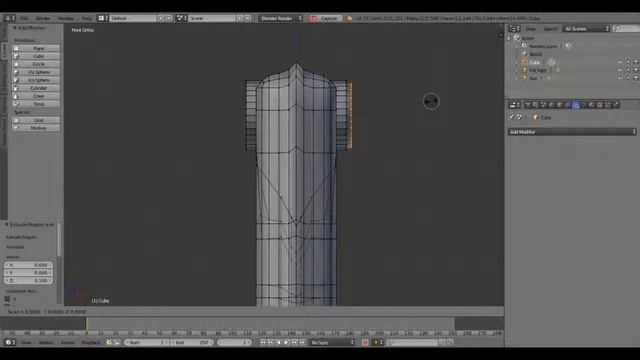
Task: Switch to Object properties tab
Action: click(x=560, y=105)
